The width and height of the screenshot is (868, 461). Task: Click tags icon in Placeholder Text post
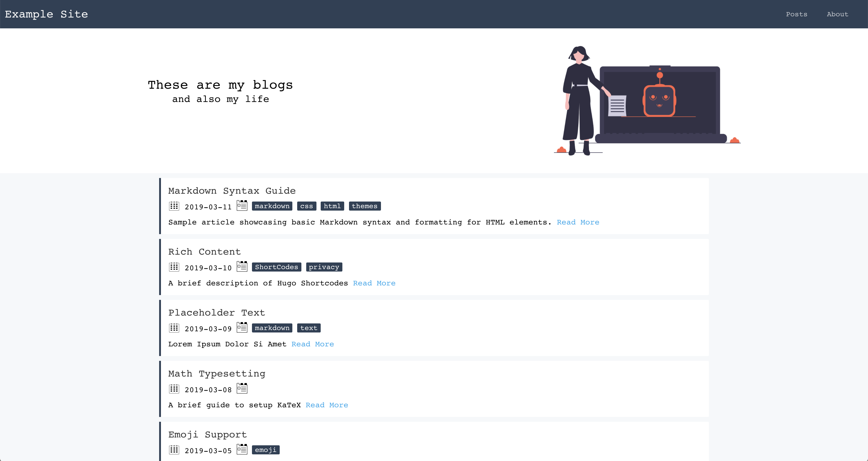coord(242,327)
